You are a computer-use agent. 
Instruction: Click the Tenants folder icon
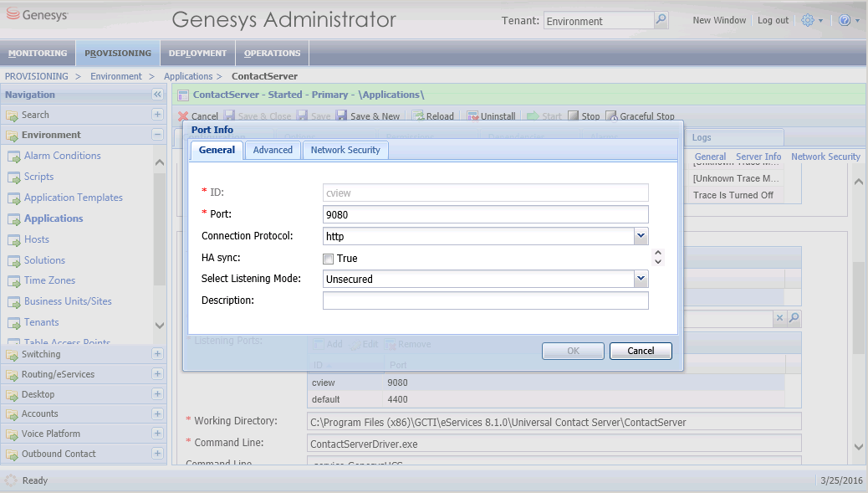pyautogui.click(x=14, y=323)
